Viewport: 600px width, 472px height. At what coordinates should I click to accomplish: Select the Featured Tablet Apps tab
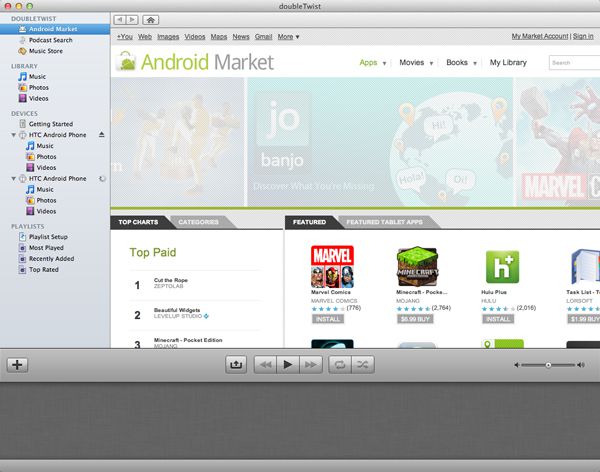point(386,222)
